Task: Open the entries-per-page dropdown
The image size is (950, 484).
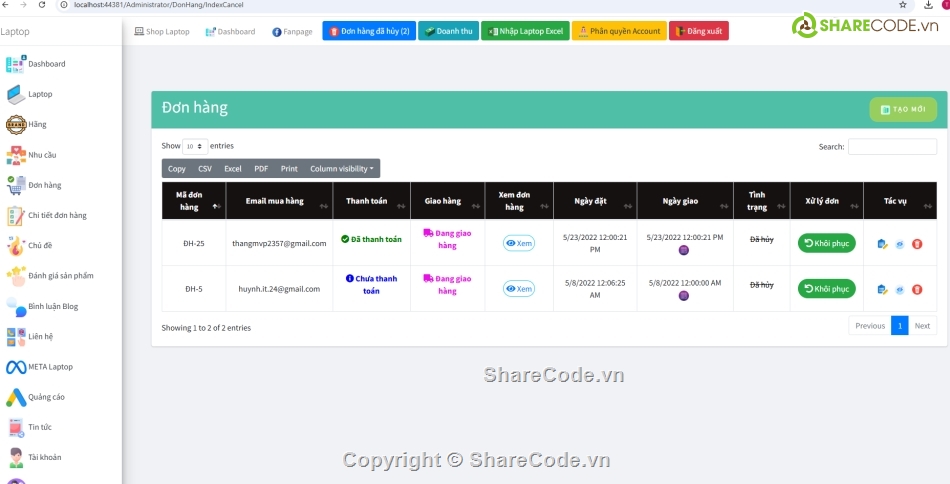Action: coord(195,146)
